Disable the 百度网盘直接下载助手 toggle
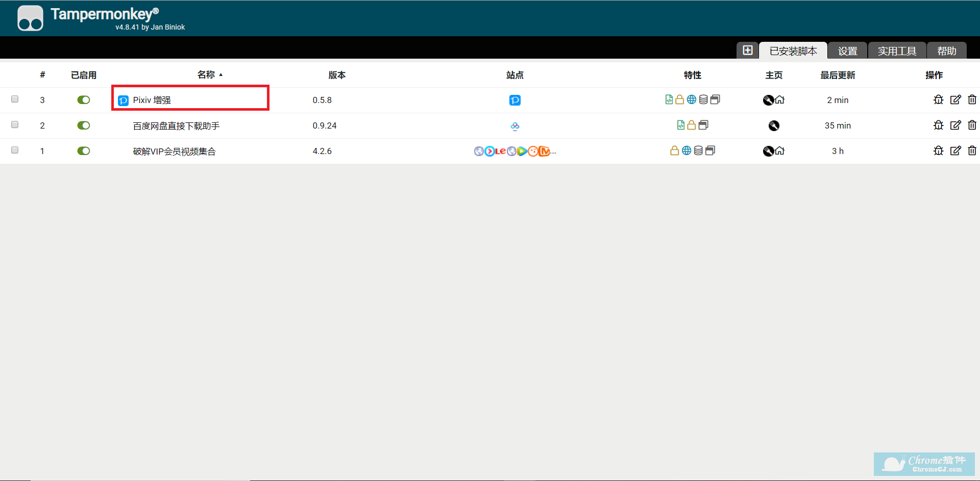Viewport: 980px width, 481px height. click(x=84, y=125)
